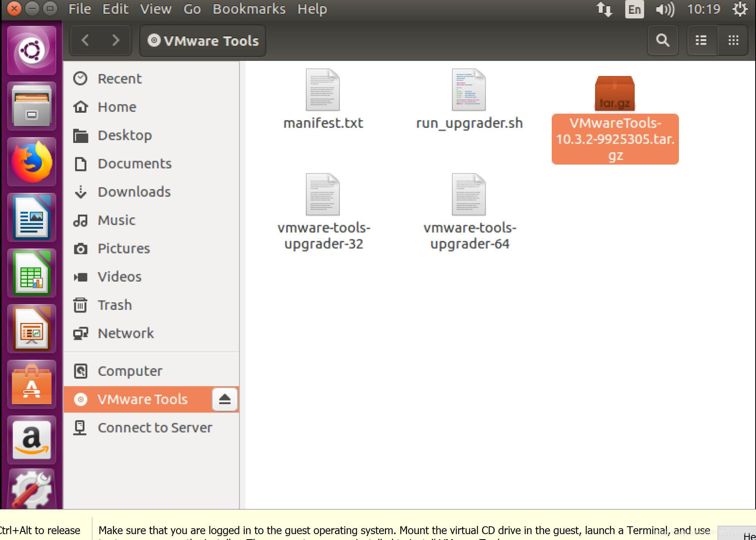
Task: Eject the VMware Tools disc
Action: click(x=225, y=399)
